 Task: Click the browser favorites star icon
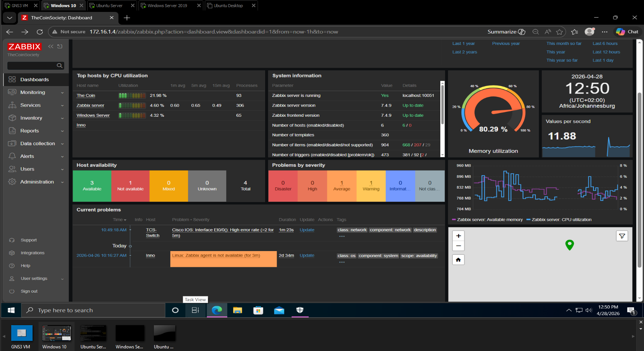(x=559, y=32)
